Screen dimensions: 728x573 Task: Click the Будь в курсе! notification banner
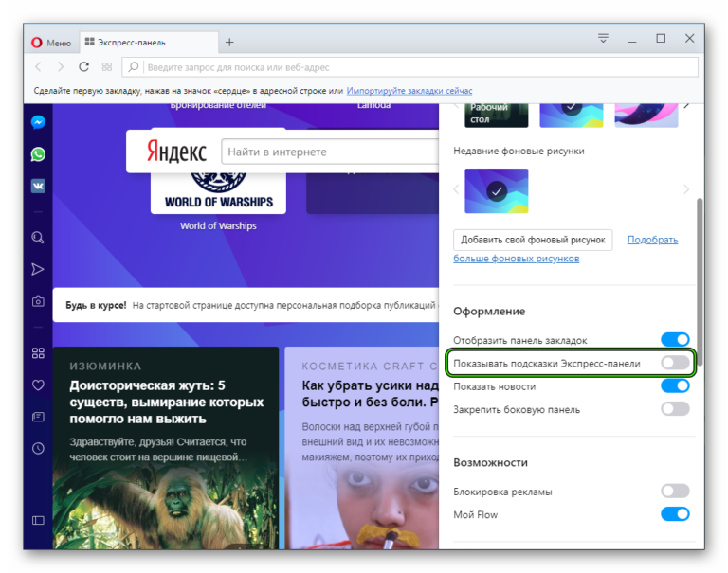(246, 305)
